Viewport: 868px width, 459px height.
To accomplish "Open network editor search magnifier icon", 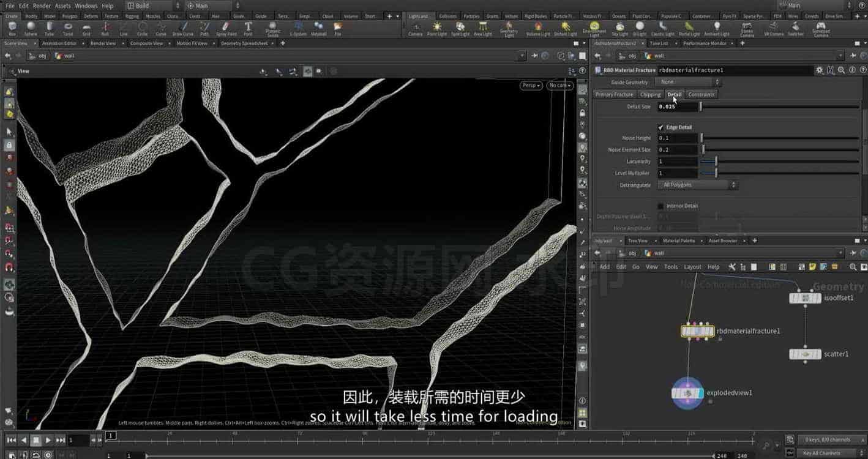I will [x=853, y=267].
